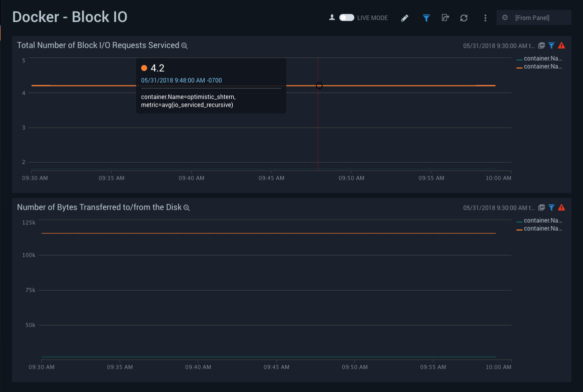The image size is (583, 392).
Task: Click the chart settings icon on bottom panel
Action: (x=541, y=207)
